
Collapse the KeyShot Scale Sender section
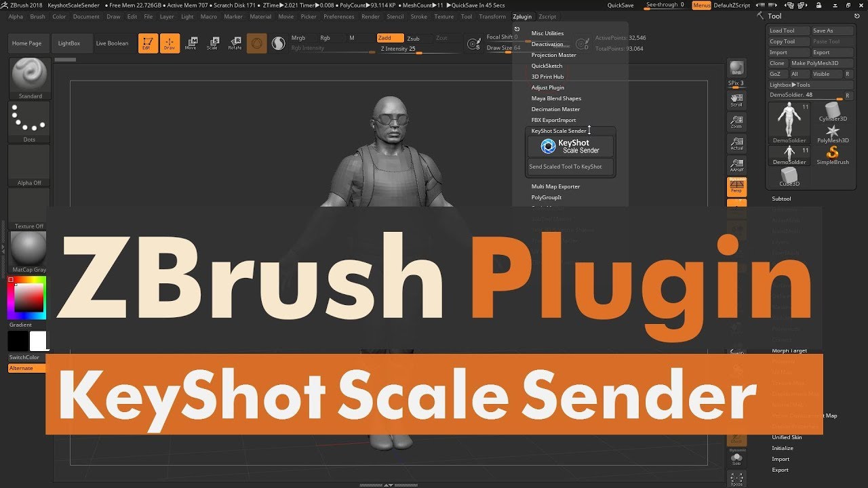(559, 131)
